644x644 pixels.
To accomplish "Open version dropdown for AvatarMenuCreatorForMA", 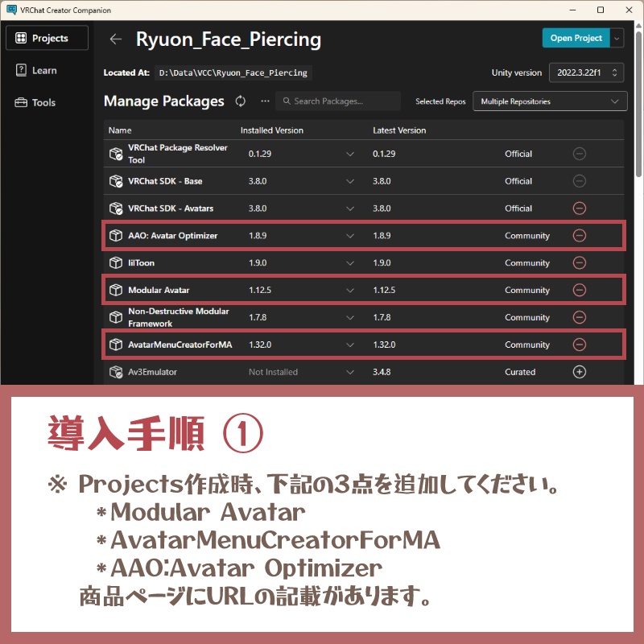I will pos(350,345).
